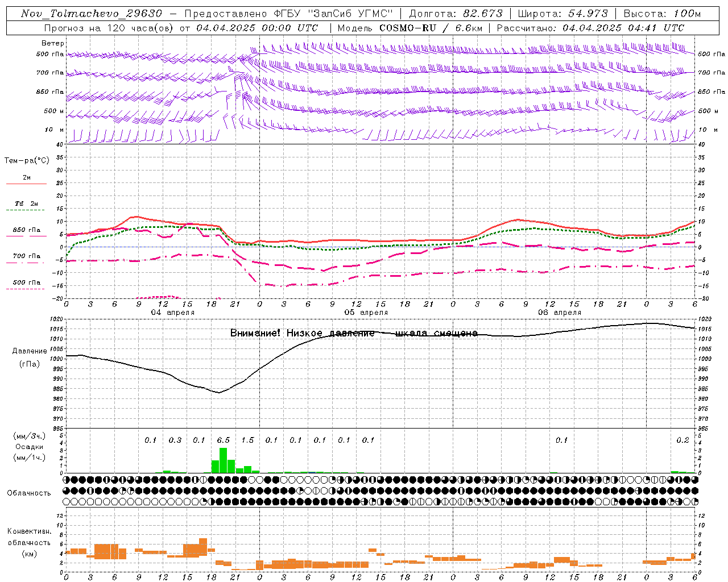Image resolution: width=728 pixels, height=582 pixels.
Task: Click the '(мм/3ч.)' precipitation unit label
Action: tap(29, 436)
